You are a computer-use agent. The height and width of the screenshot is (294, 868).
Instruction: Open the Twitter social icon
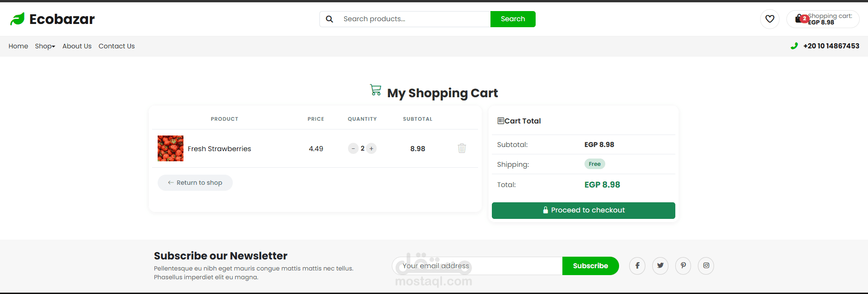click(x=660, y=265)
